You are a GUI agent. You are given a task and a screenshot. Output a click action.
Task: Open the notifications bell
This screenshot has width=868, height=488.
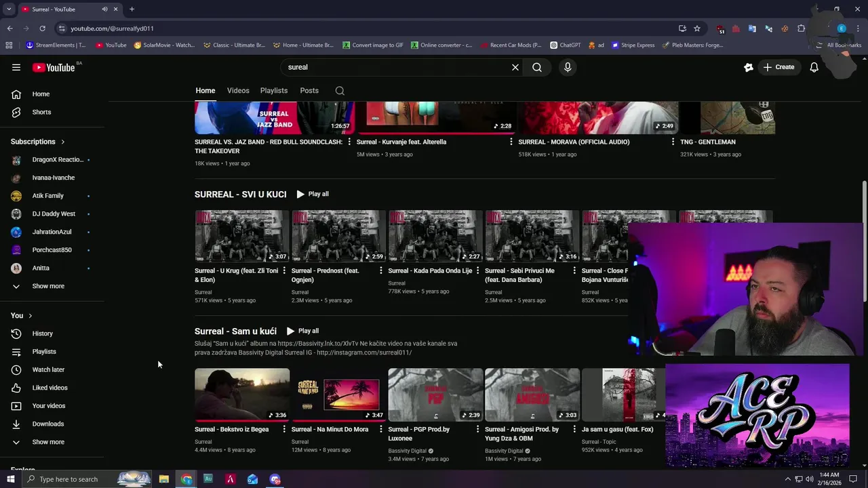(x=814, y=67)
